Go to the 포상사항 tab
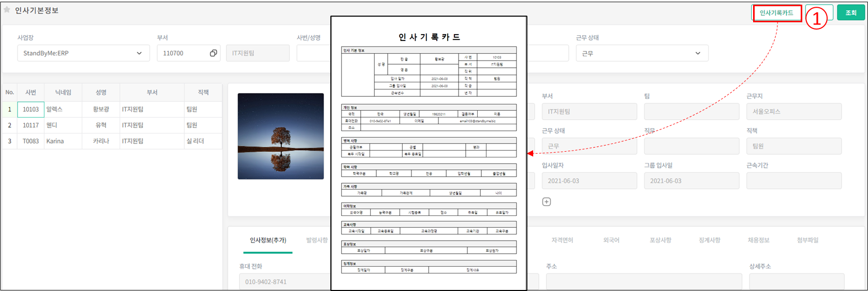 [x=660, y=240]
